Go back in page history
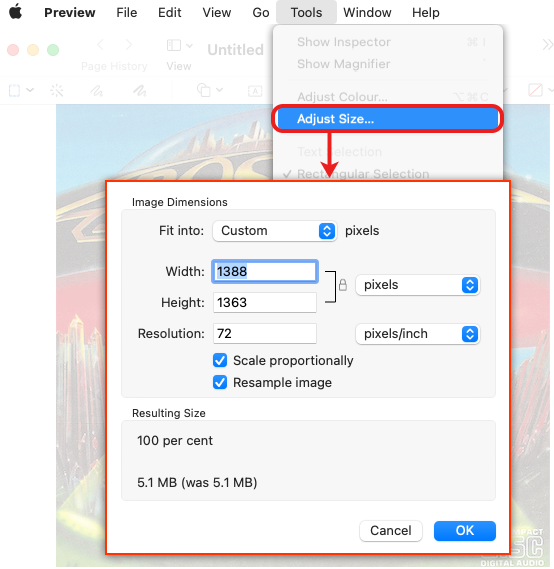This screenshot has height=569, width=554. tap(101, 45)
